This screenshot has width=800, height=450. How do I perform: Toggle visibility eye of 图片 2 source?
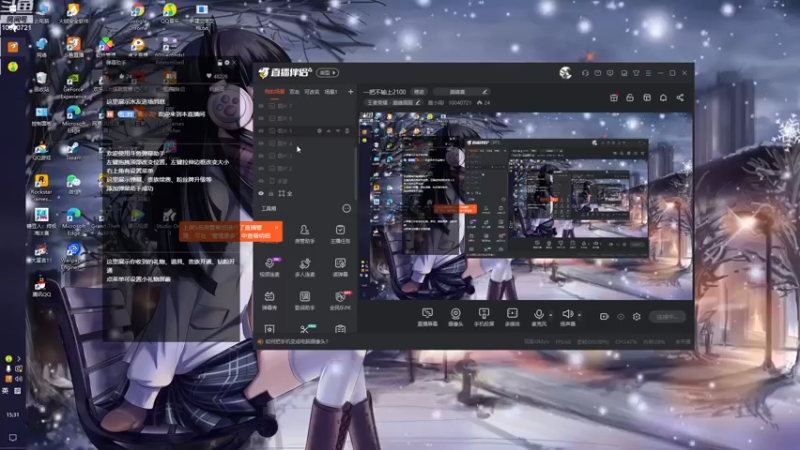click(x=261, y=168)
